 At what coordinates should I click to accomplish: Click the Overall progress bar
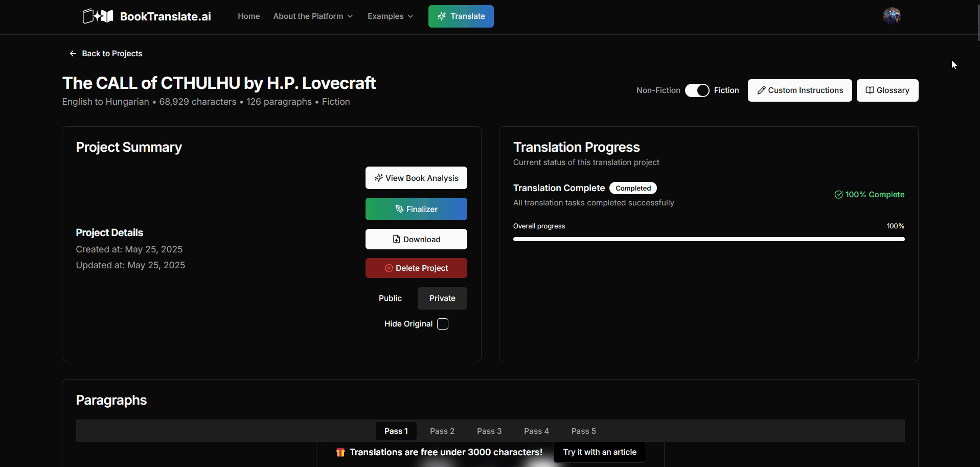(x=709, y=239)
